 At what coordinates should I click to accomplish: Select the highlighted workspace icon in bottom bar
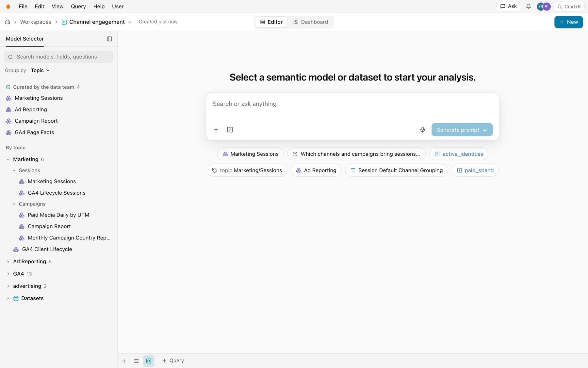coord(149,361)
